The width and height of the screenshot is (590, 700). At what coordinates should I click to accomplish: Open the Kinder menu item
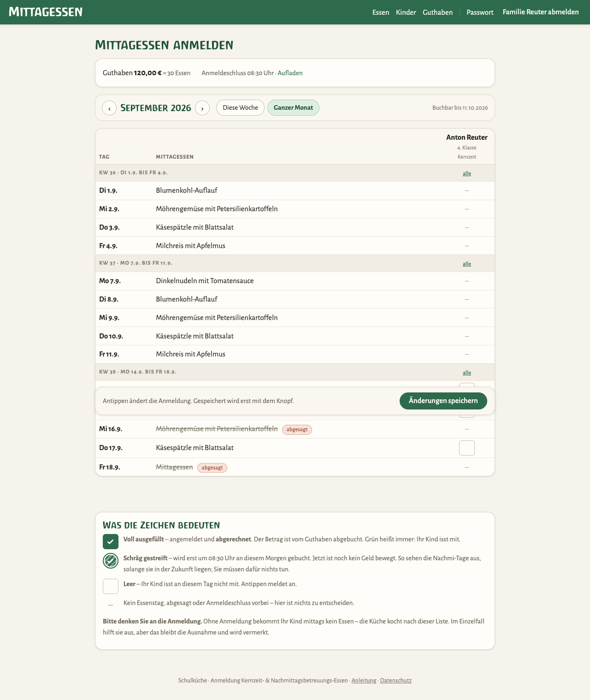coord(406,12)
